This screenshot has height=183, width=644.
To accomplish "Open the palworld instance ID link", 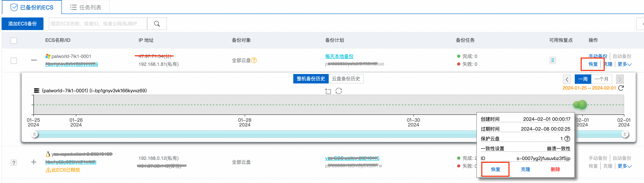I will [71, 64].
